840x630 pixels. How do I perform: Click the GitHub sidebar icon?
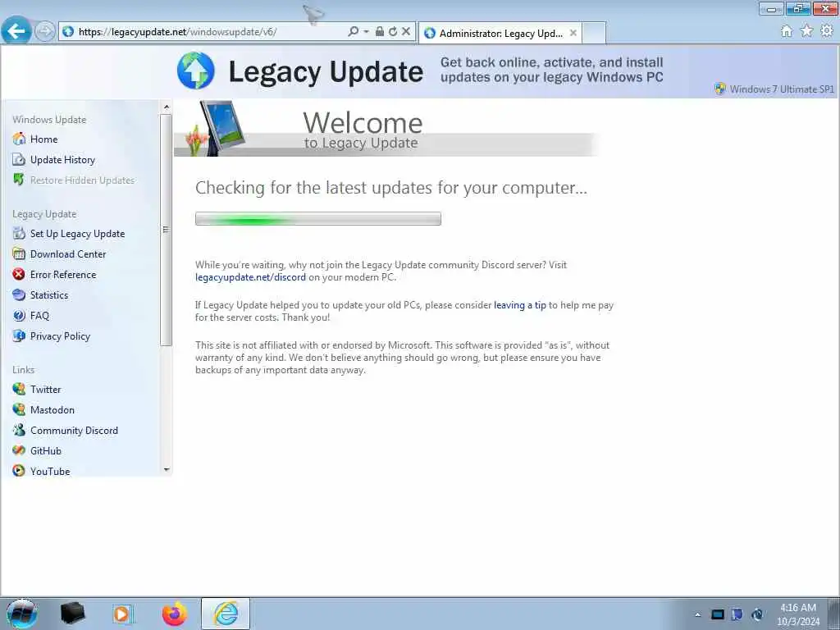point(19,450)
